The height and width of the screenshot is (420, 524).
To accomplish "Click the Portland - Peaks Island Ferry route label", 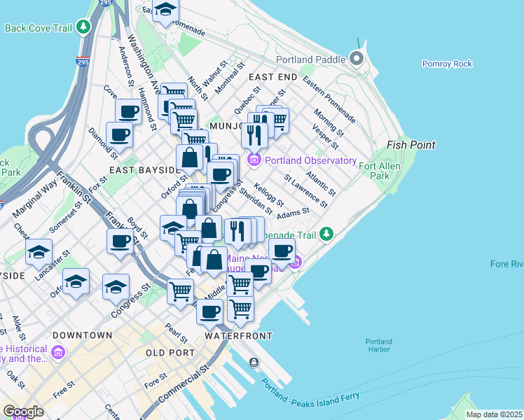I will coord(310,394).
